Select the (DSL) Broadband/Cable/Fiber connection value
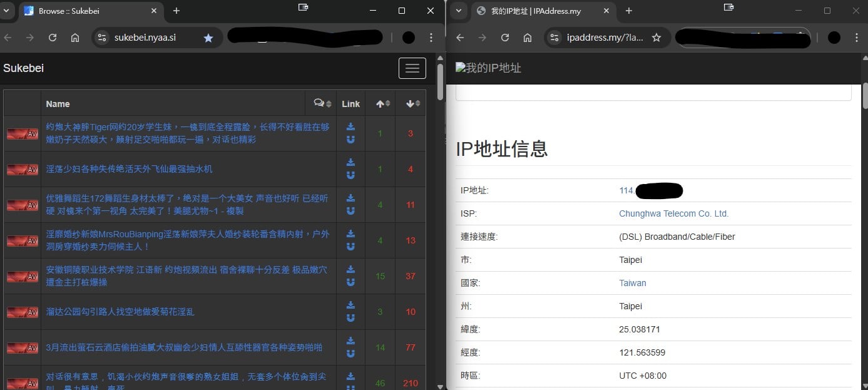The width and height of the screenshot is (868, 390). pos(677,237)
